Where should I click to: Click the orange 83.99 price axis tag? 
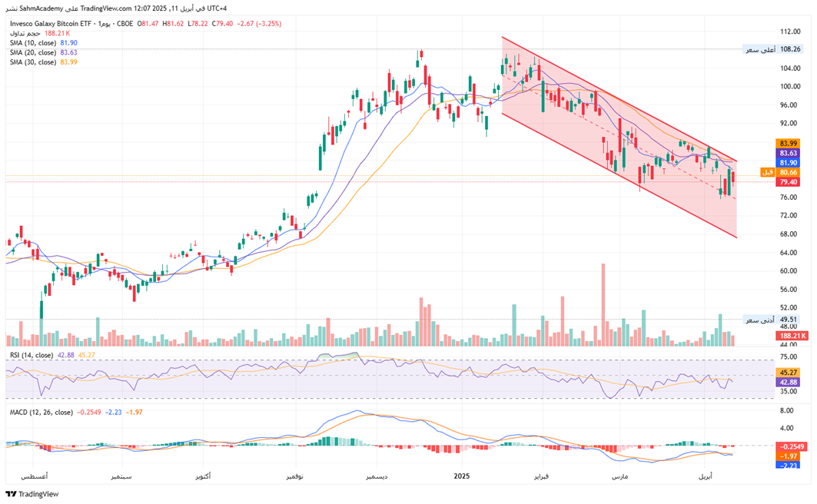click(x=789, y=143)
